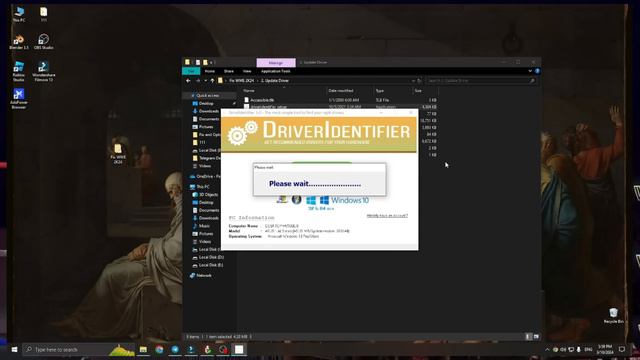
Task: Select the DriverIdentifier_setup file row
Action: [x=340, y=107]
